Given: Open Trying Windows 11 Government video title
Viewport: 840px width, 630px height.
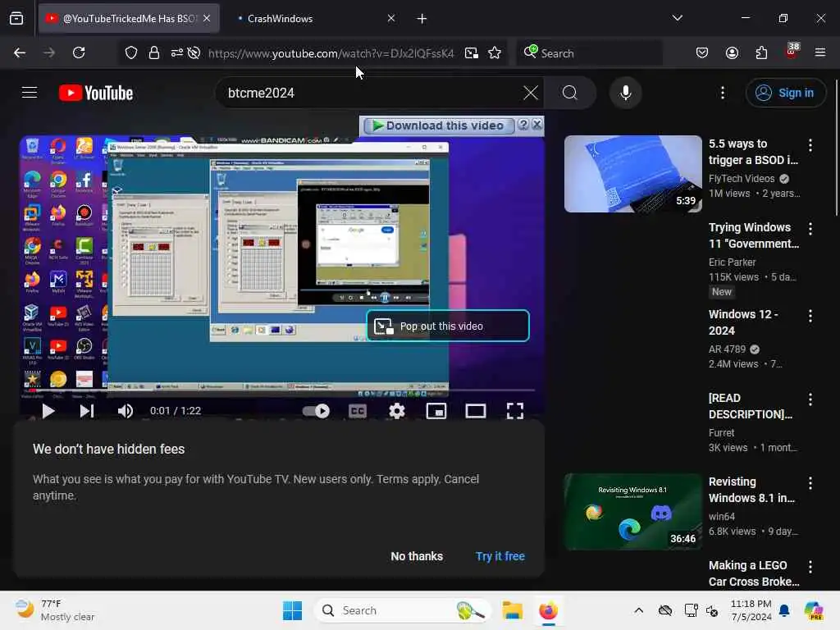Looking at the screenshot, I should (x=754, y=235).
